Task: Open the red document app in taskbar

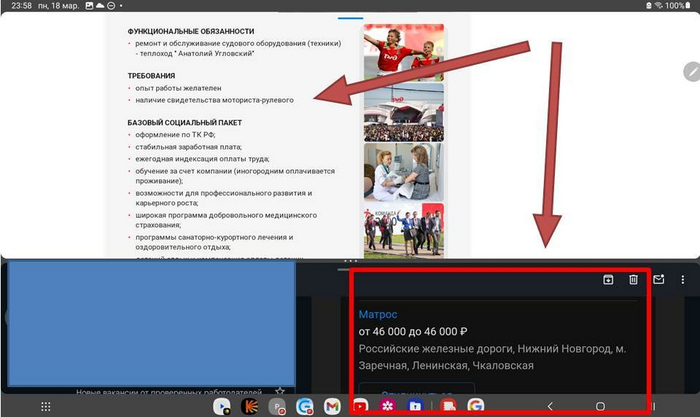Action: [x=449, y=406]
